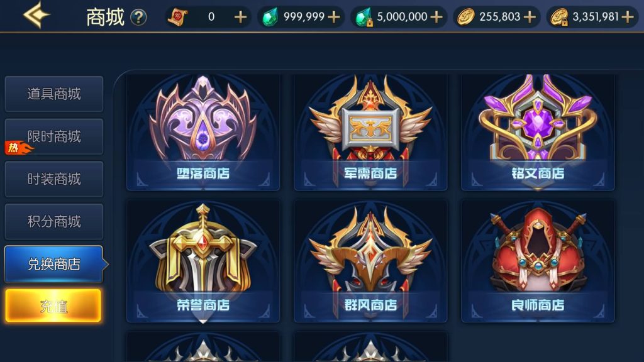Open the help question mark next to 商城

tap(139, 17)
